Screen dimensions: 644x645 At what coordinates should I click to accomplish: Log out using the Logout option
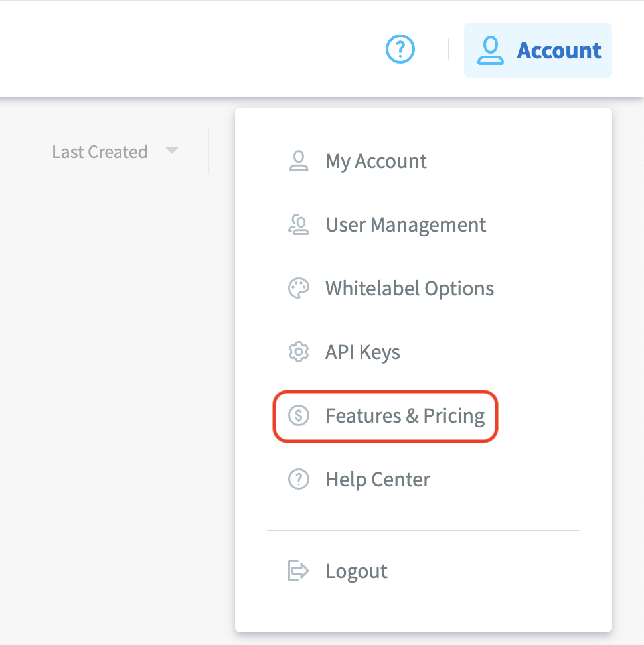click(357, 571)
